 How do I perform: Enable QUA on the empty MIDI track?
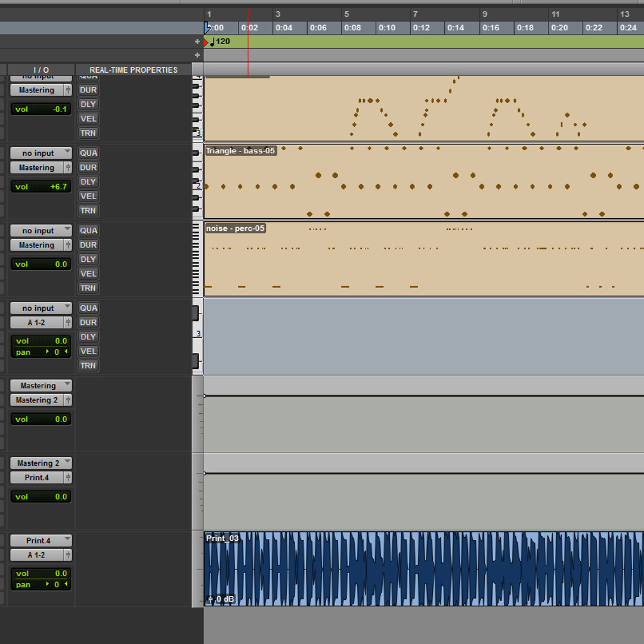[x=88, y=308]
